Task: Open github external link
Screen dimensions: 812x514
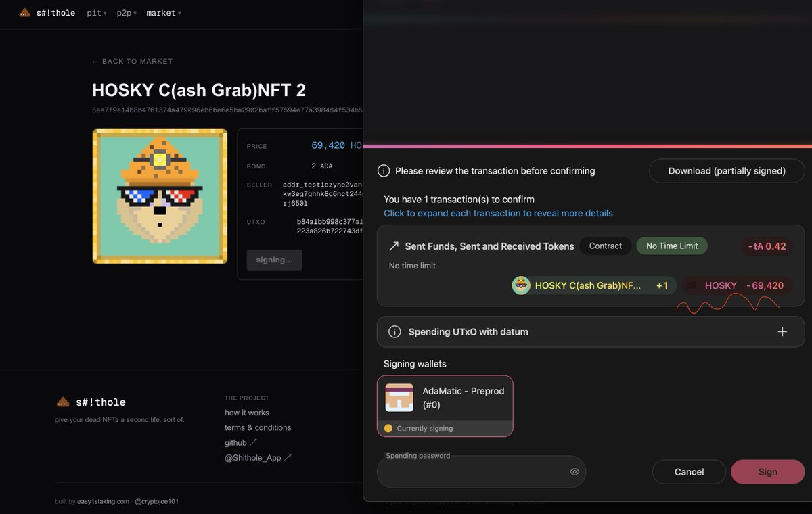Action: pos(241,442)
